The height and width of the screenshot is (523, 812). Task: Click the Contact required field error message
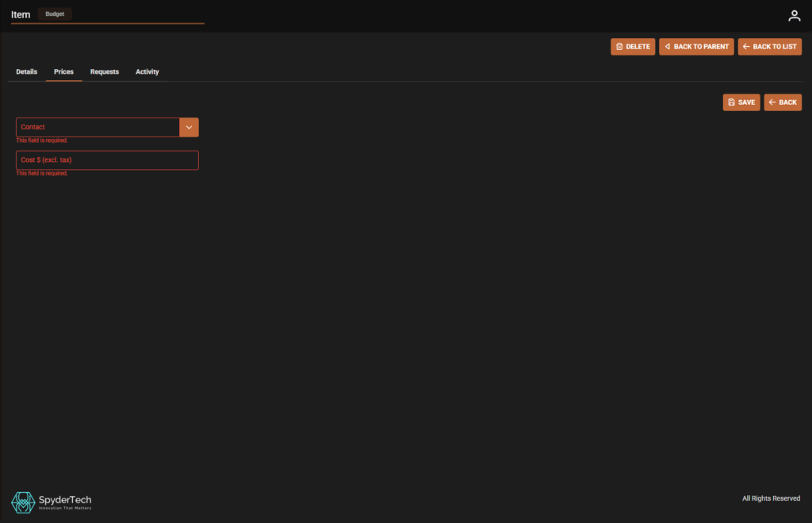tap(42, 140)
